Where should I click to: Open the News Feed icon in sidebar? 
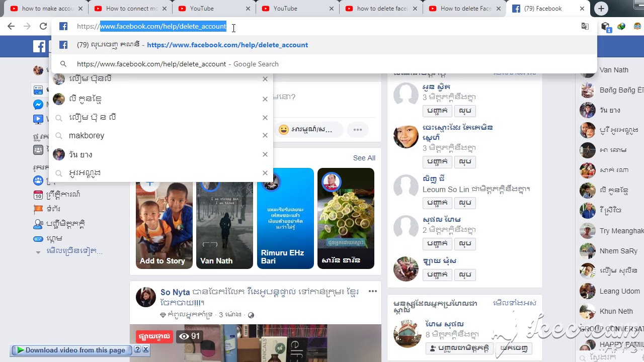[38, 90]
